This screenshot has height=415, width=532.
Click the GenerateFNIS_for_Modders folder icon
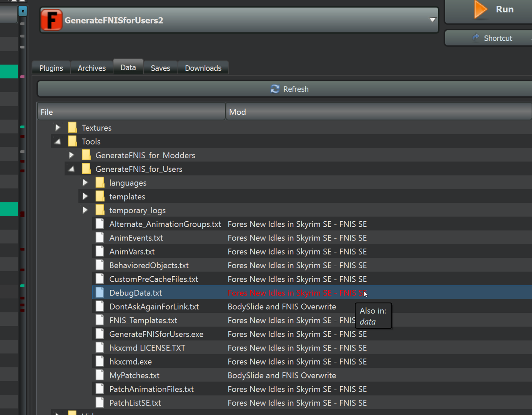pyautogui.click(x=86, y=155)
